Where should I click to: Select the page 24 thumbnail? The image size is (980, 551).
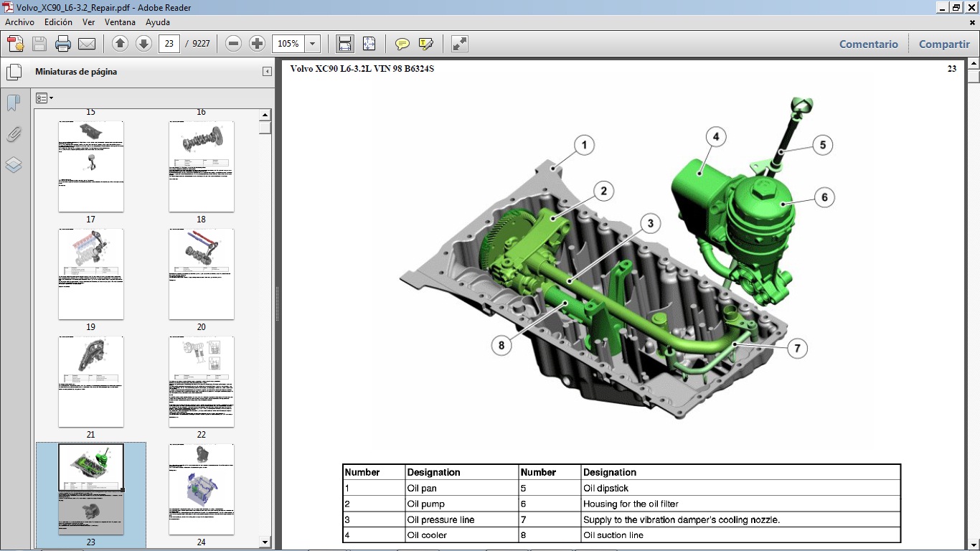coord(202,489)
